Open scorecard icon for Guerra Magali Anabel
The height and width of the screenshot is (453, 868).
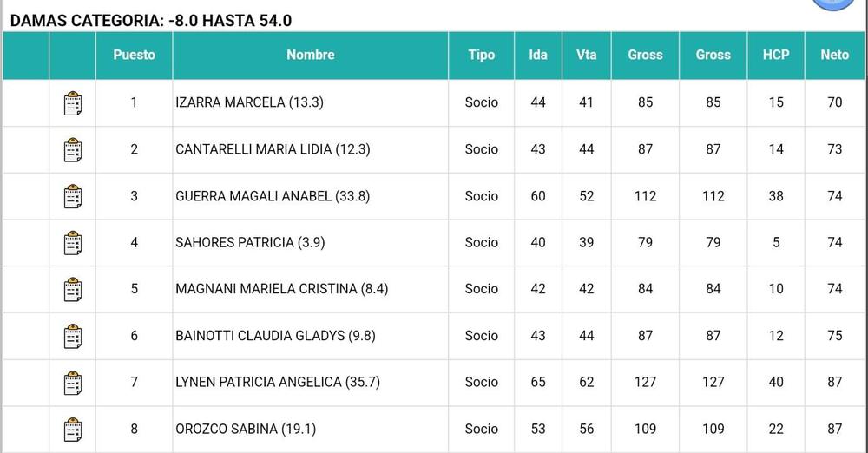click(x=73, y=197)
